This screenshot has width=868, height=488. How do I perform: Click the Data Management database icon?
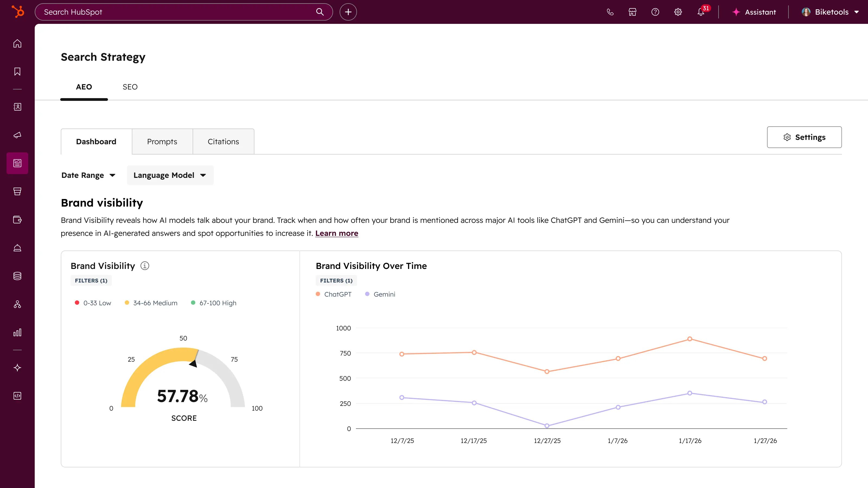coord(17,276)
